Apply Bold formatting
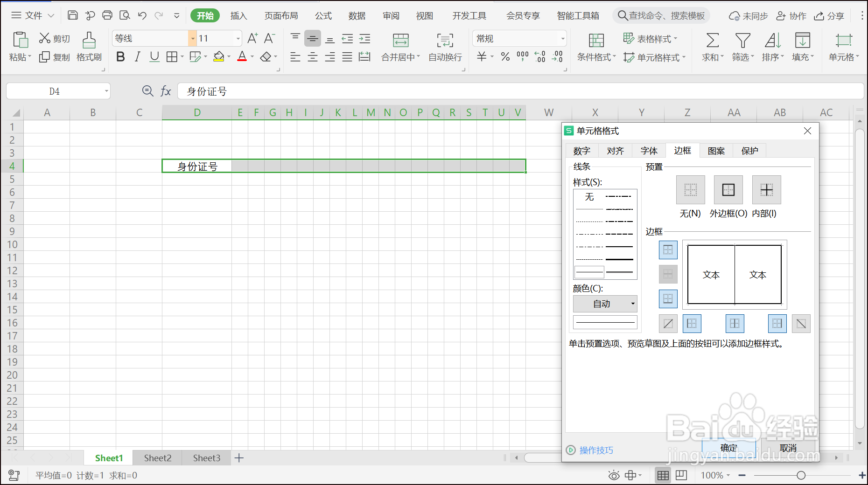Image resolution: width=868 pixels, height=485 pixels. [120, 56]
